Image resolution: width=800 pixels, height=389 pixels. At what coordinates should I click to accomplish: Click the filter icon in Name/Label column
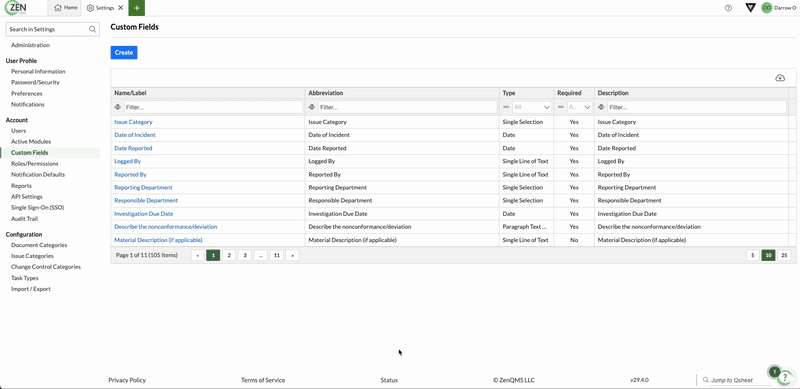(118, 107)
